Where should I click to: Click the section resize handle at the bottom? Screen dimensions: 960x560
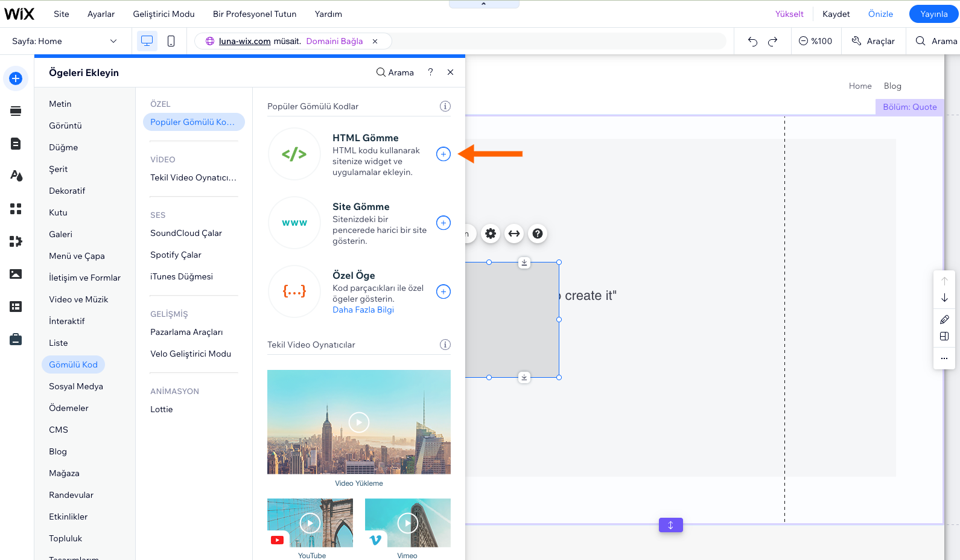(670, 525)
